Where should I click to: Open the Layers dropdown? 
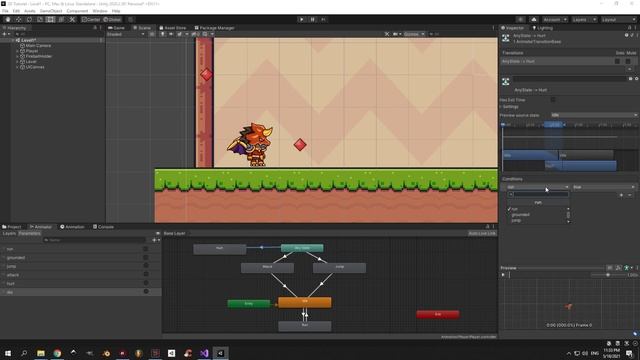tap(584, 19)
